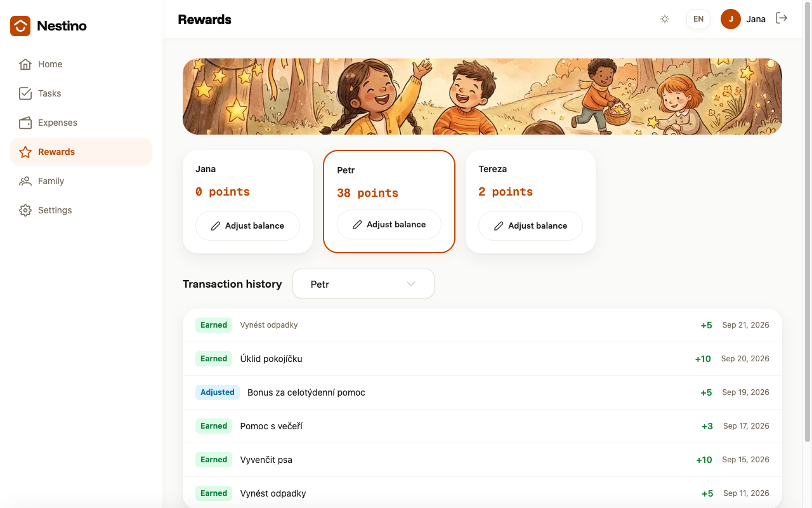Click the Home house icon in sidebar
812x508 pixels.
25,64
